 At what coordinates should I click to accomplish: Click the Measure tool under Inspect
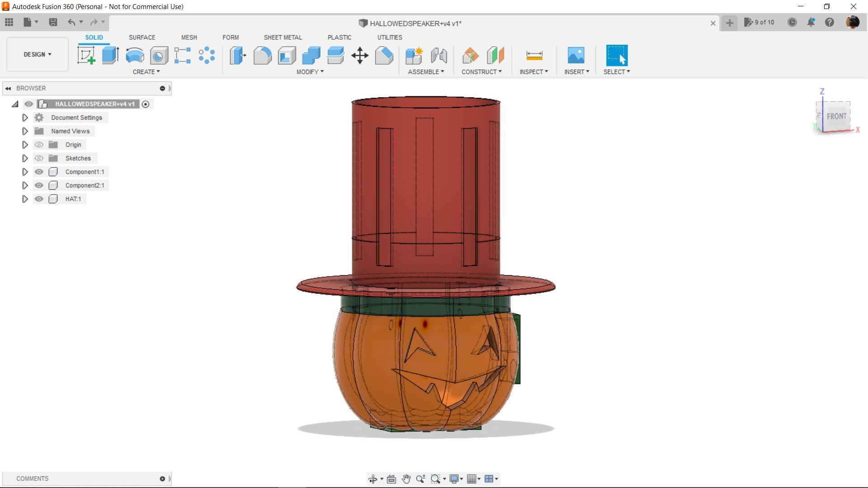pos(534,56)
